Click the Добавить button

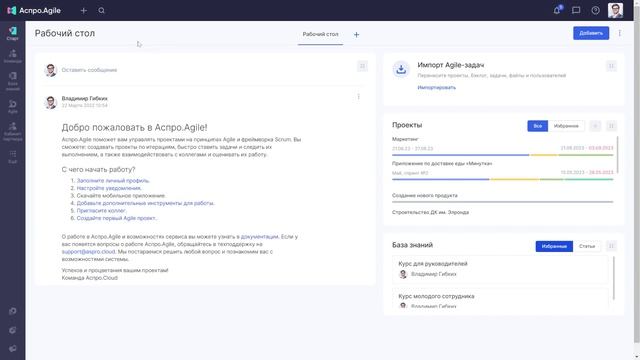pyautogui.click(x=591, y=33)
